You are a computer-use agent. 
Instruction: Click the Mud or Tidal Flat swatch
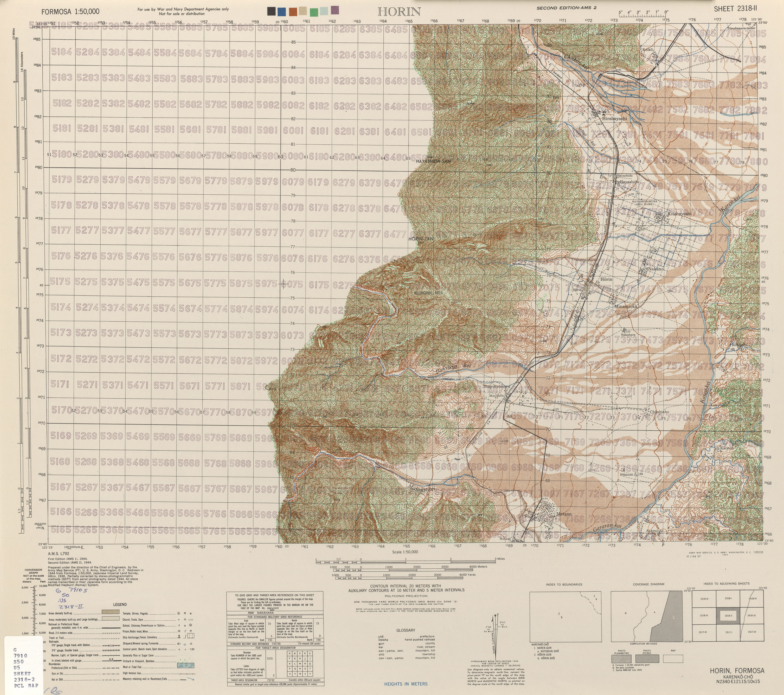tap(186, 665)
